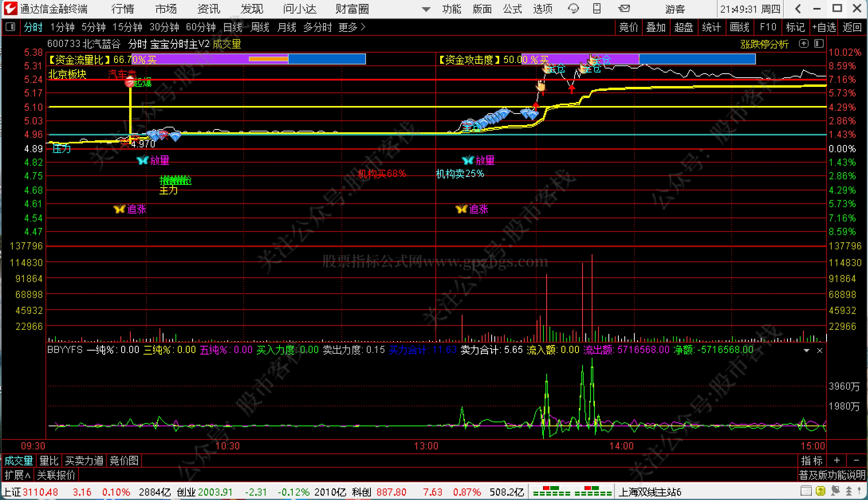Click the list view icon in status bar
This screenshot has height=500, width=868.
(806, 491)
